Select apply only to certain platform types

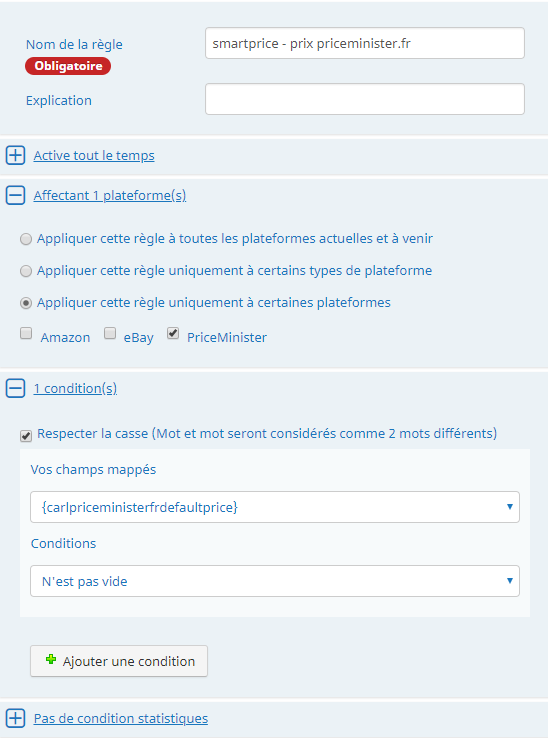point(26,271)
